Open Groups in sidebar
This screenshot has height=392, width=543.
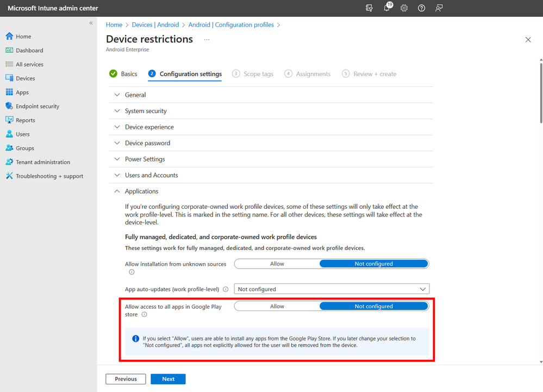20,148
